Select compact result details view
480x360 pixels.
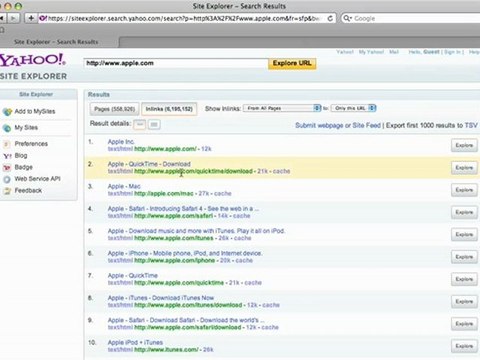140,125
